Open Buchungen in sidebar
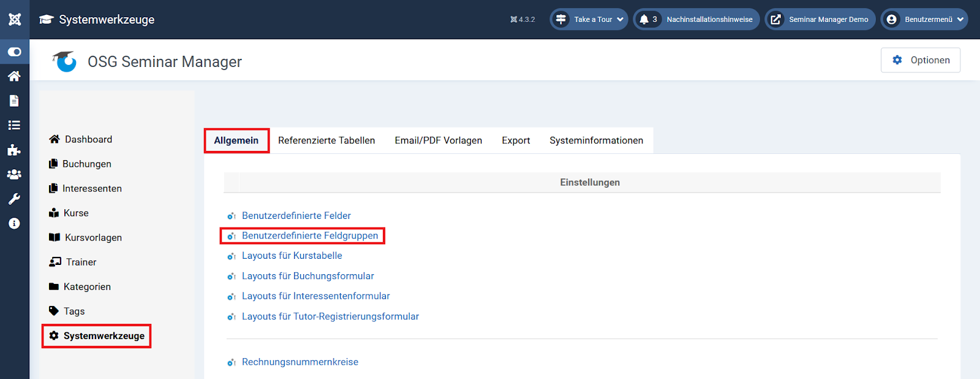Viewport: 980px width, 379px height. pos(86,164)
